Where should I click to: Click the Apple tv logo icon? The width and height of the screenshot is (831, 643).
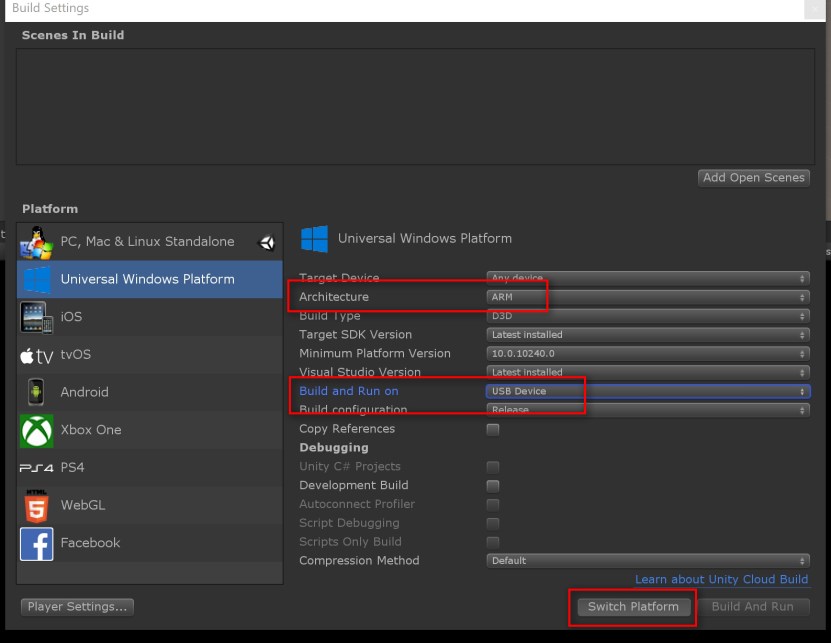[37, 356]
